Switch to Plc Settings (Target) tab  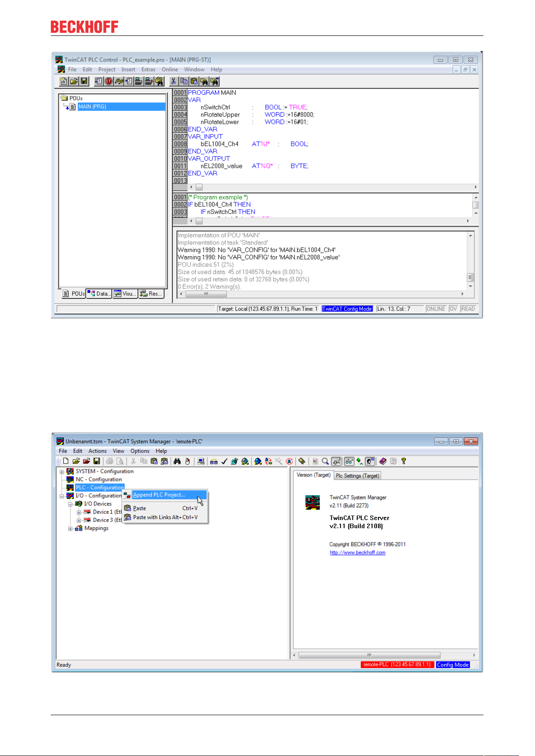point(357,476)
